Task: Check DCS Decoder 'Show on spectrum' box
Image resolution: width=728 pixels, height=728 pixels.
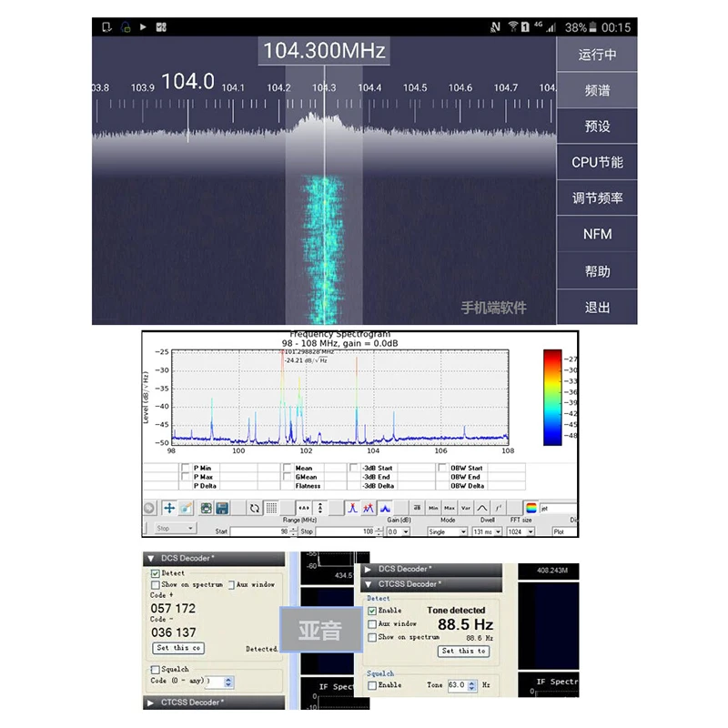Action: point(156,584)
